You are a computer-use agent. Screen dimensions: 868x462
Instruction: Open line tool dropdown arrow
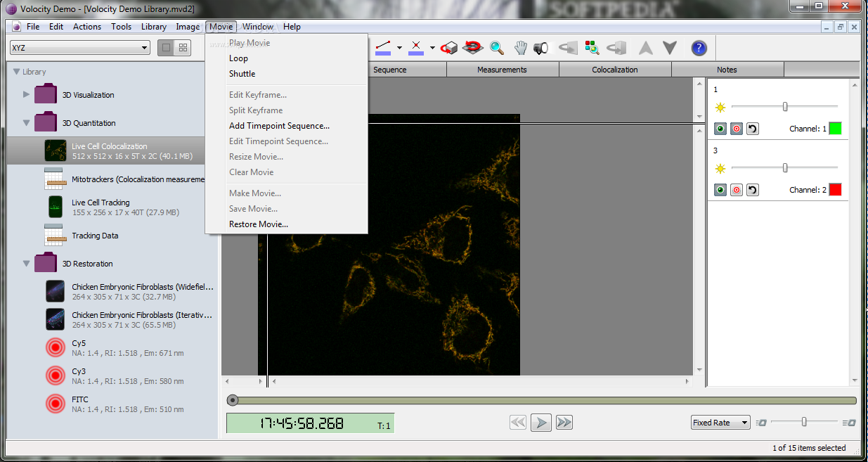[399, 48]
